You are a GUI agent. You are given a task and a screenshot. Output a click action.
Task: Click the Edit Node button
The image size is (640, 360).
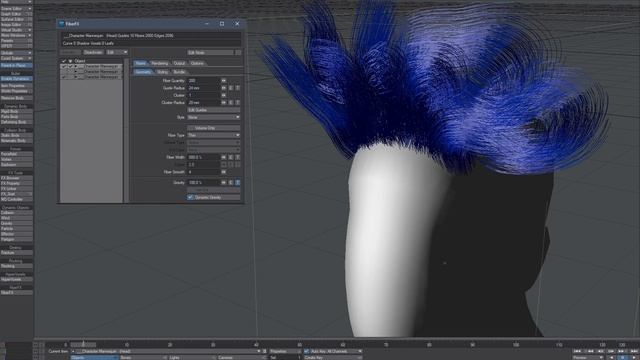coord(211,53)
